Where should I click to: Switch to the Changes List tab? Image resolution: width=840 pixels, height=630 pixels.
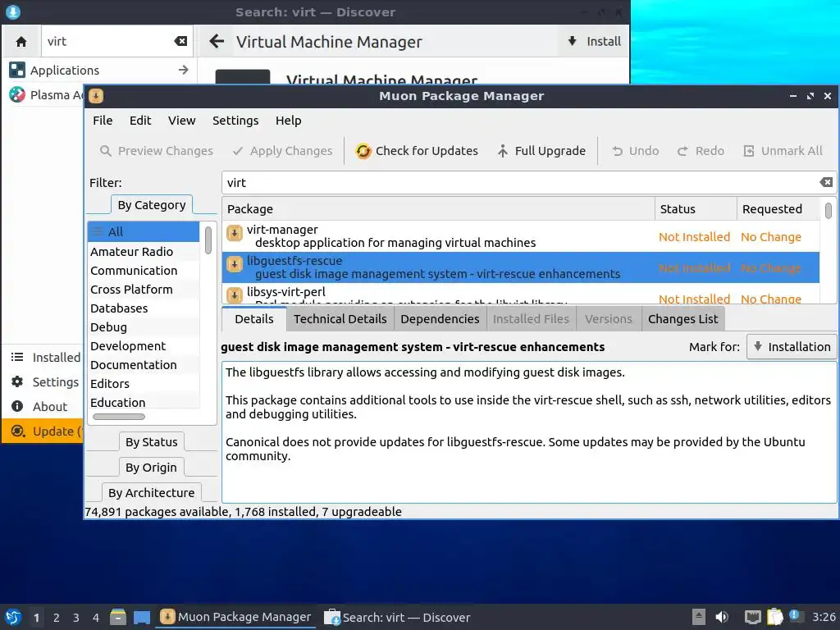click(x=683, y=319)
